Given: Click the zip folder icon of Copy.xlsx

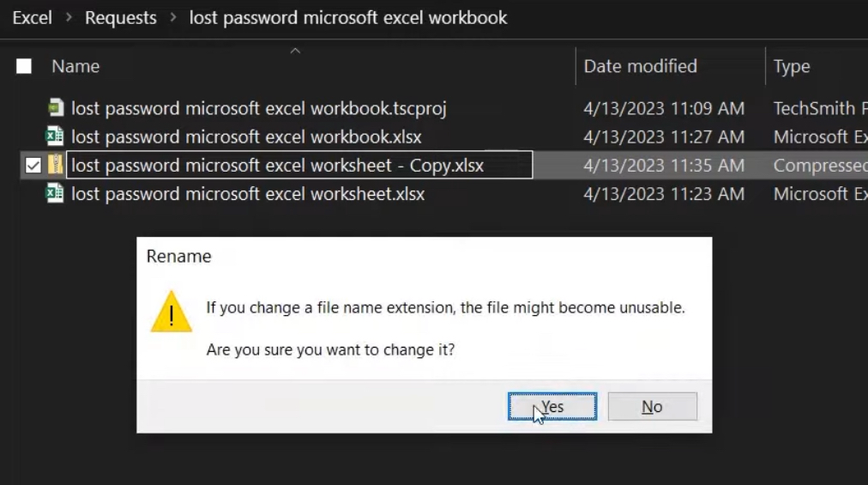Looking at the screenshot, I should point(56,165).
